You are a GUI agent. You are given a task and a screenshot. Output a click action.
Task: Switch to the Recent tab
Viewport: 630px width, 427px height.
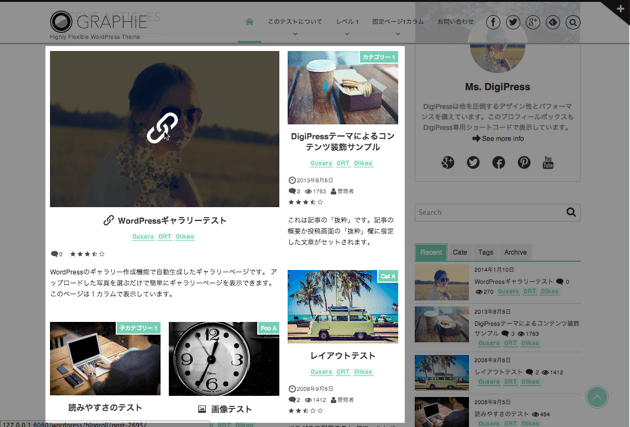[x=431, y=252]
